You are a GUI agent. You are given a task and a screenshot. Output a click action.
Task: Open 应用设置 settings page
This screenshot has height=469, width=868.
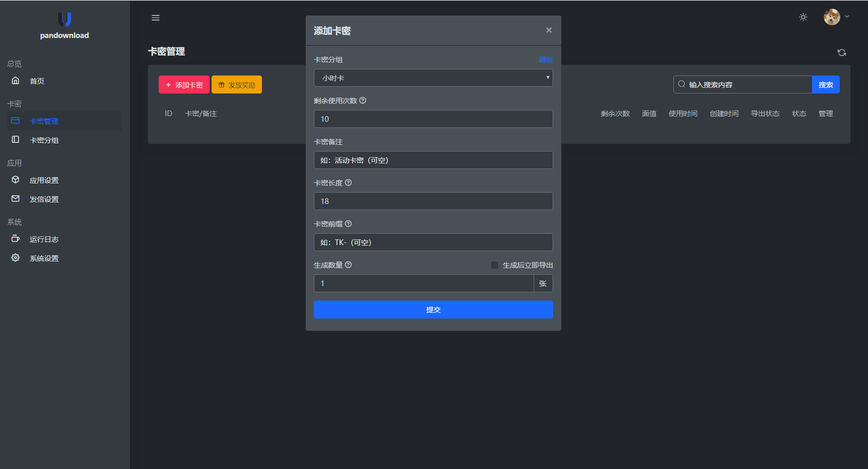pos(44,180)
